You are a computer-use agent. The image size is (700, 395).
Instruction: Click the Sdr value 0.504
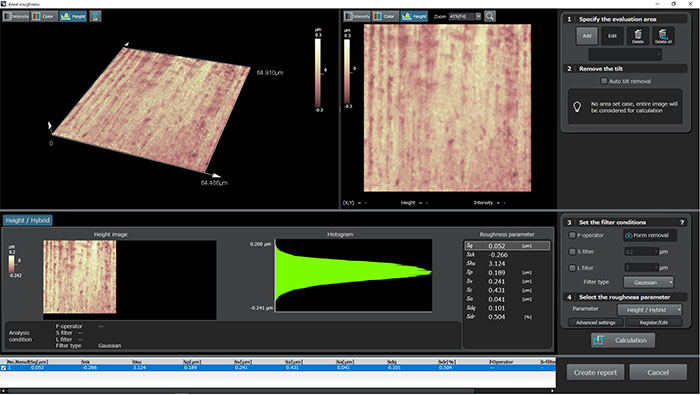click(496, 317)
